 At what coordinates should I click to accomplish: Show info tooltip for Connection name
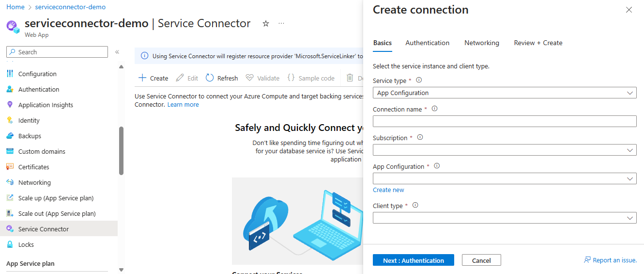pyautogui.click(x=434, y=109)
